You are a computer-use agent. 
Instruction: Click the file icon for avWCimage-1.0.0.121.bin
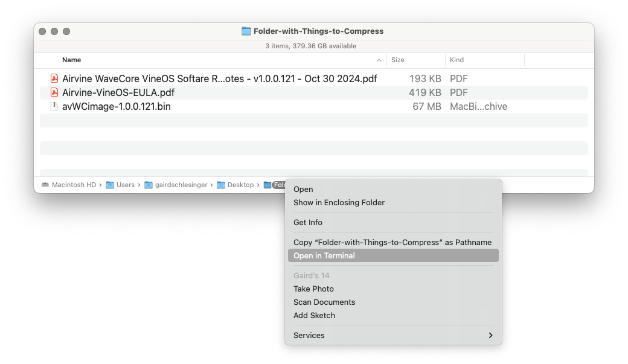point(55,106)
